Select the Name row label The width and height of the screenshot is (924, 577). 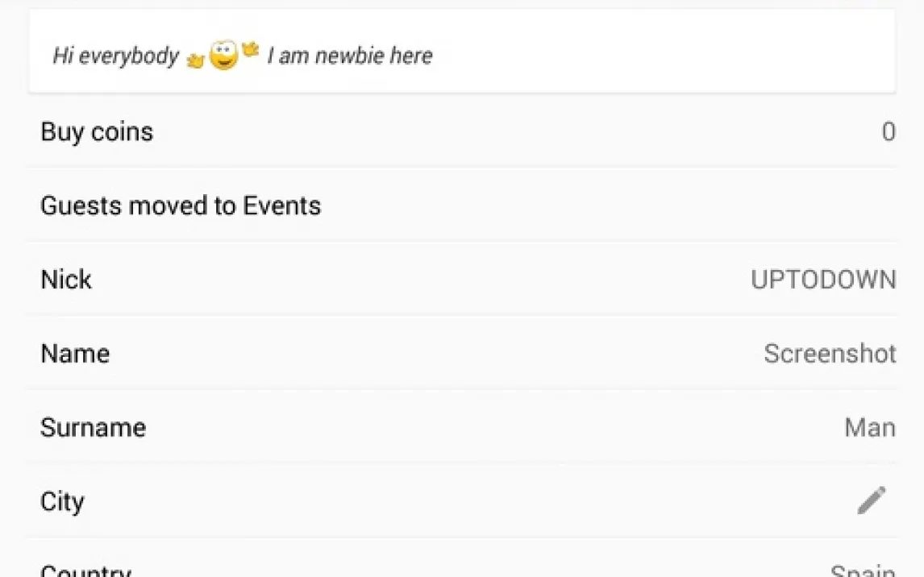[75, 354]
